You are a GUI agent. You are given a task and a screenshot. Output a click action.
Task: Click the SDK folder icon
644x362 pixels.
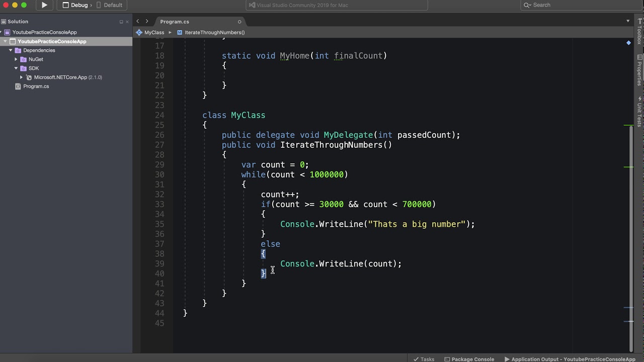tap(23, 68)
